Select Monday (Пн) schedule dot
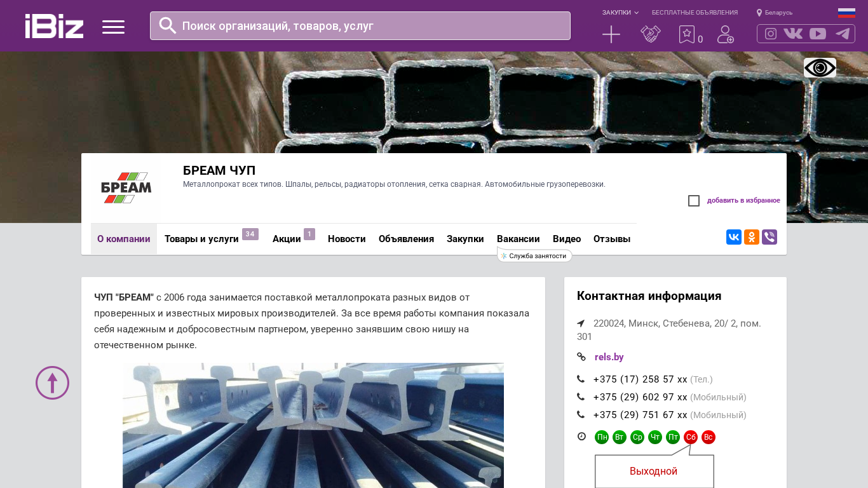868x488 pixels. tap(602, 437)
